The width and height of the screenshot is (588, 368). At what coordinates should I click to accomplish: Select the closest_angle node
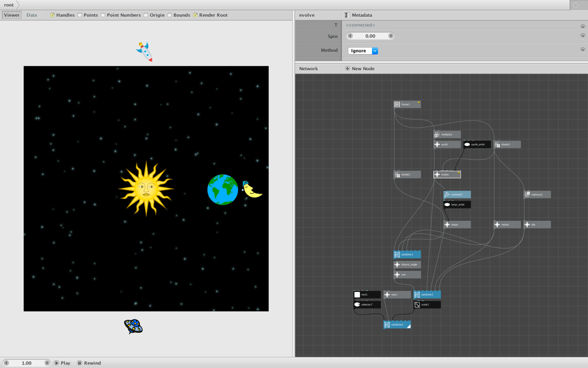coord(407,264)
